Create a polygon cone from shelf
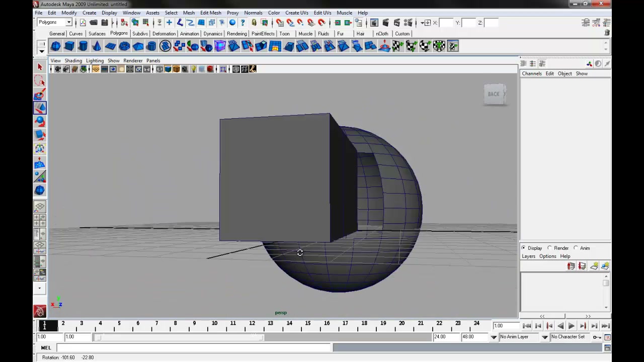The image size is (644, 362). coord(97,46)
